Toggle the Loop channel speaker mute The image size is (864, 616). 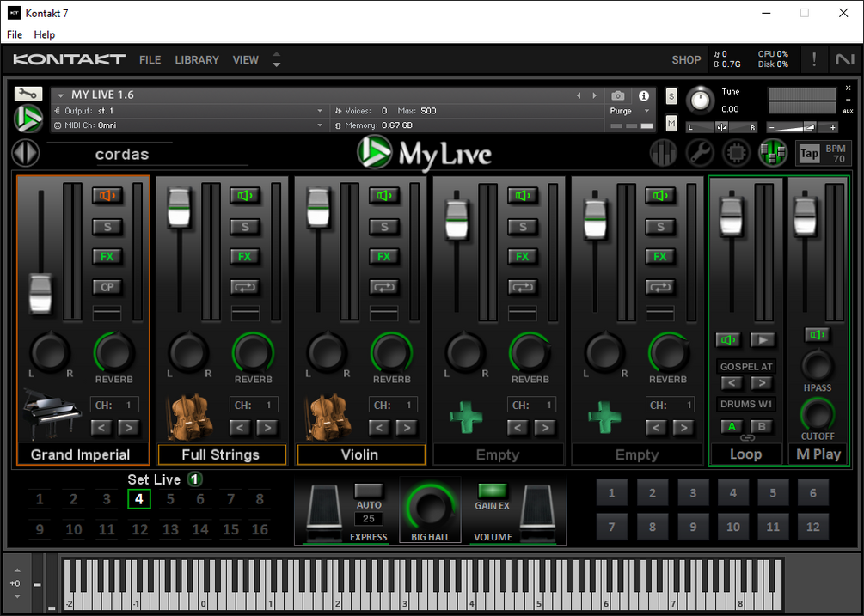[728, 340]
